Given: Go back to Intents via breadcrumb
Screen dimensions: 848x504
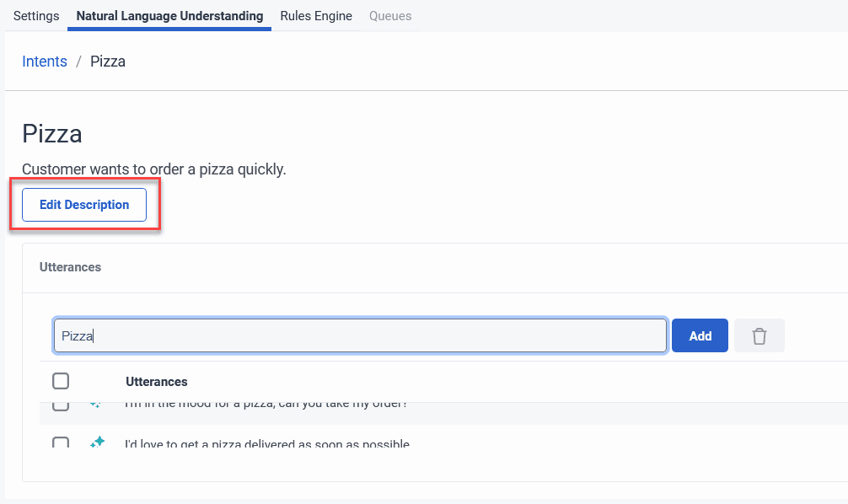Looking at the screenshot, I should coord(45,62).
